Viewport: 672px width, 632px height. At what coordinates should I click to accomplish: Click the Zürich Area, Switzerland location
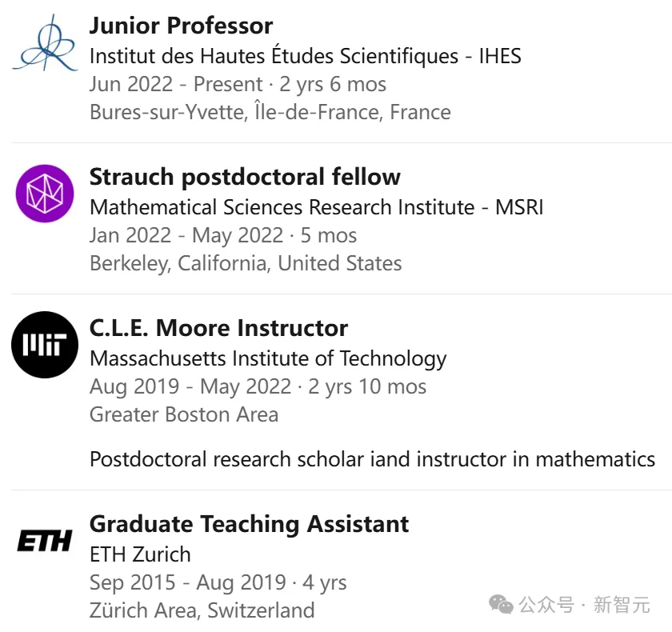tap(202, 610)
